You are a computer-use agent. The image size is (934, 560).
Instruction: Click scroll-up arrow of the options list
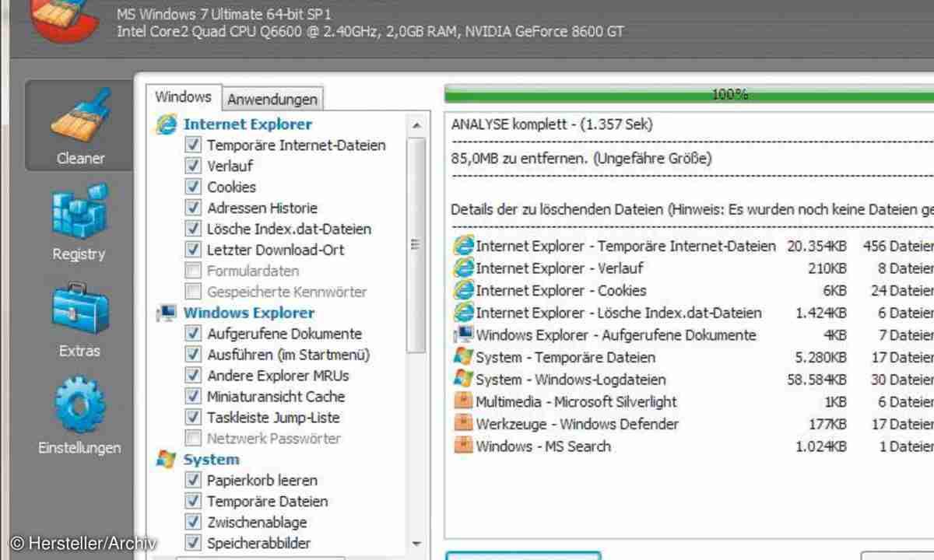(416, 125)
